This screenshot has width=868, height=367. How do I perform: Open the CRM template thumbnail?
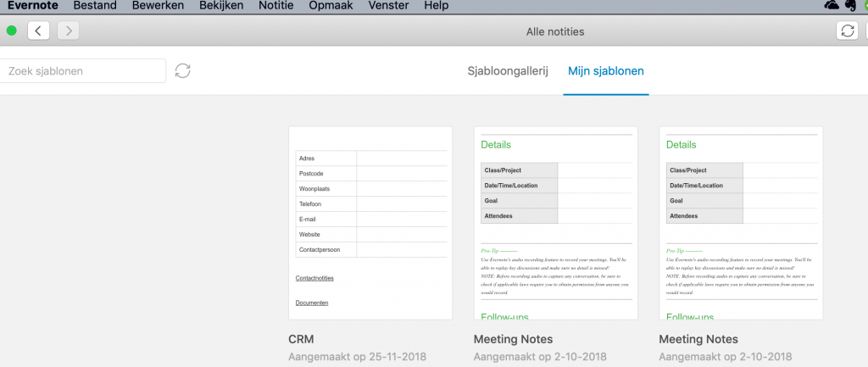370,223
